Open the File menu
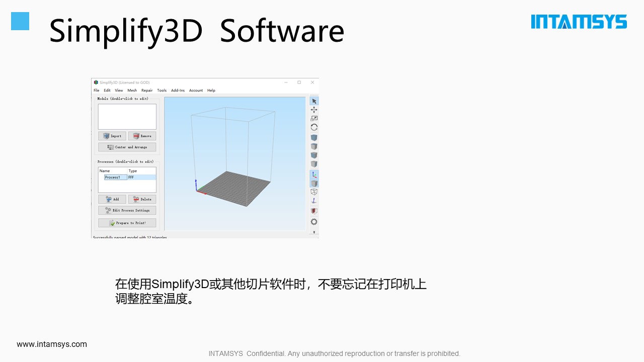 click(97, 90)
